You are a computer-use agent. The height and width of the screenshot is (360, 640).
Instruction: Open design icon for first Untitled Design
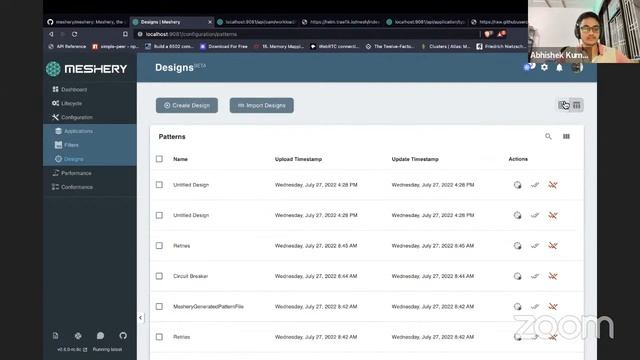coord(517,185)
